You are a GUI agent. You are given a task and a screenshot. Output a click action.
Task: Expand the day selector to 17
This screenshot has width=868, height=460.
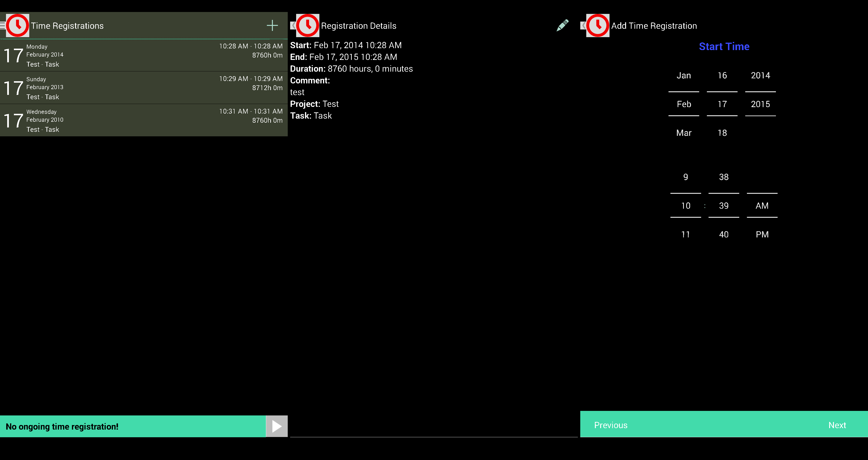[721, 104]
